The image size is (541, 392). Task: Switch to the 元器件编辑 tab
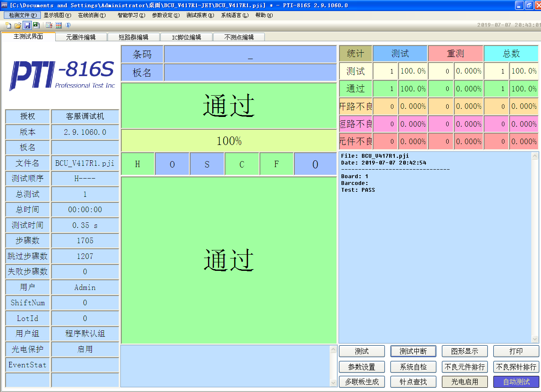[81, 37]
